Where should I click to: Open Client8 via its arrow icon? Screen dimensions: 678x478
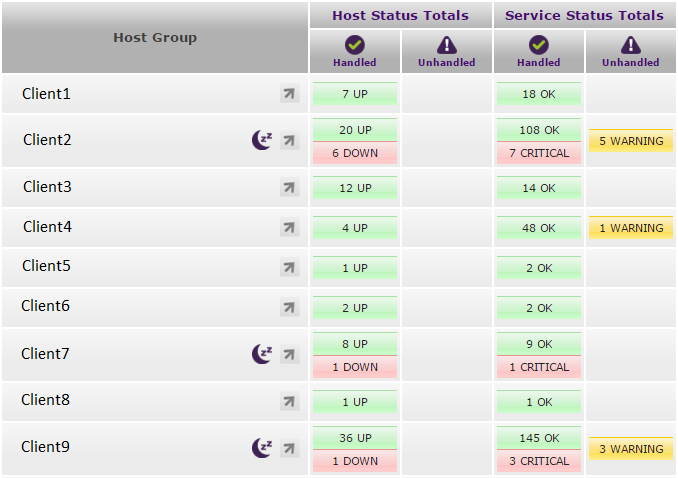(x=289, y=401)
